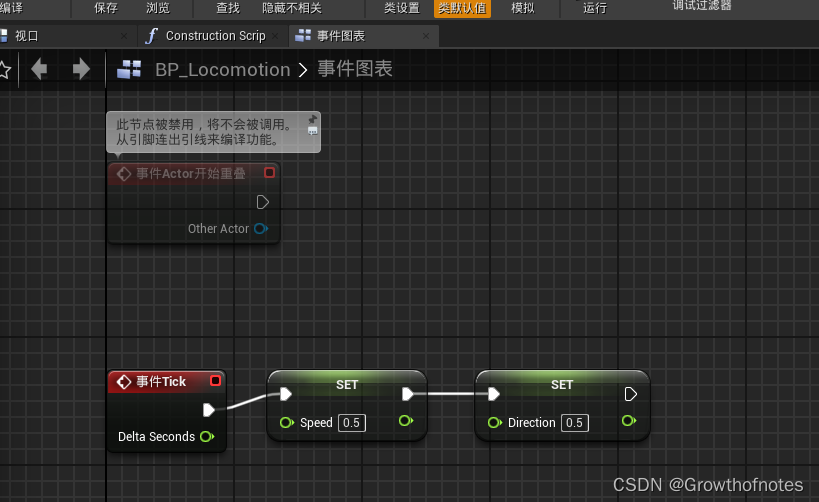Click the diamond icon on 事件Actor开始重叠 node
Image resolution: width=819 pixels, height=502 pixels.
[124, 173]
